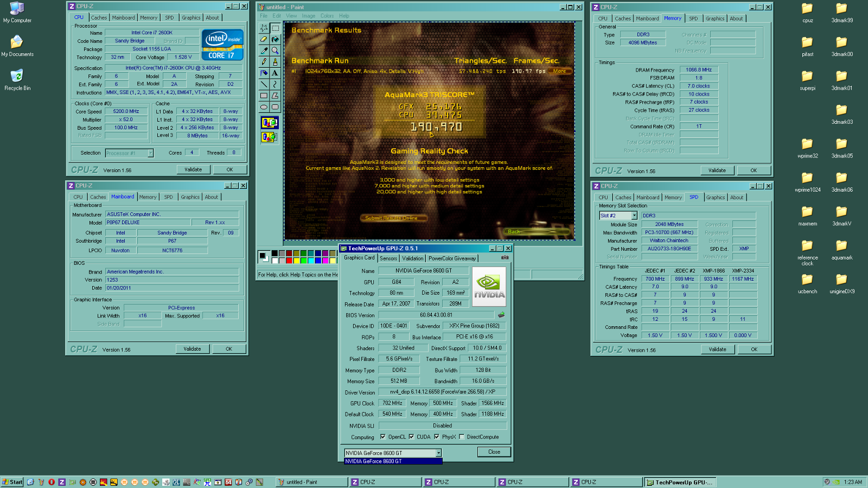The width and height of the screenshot is (868, 488).
Task: Select the Free-Form Select tool in Paint
Action: tap(264, 28)
